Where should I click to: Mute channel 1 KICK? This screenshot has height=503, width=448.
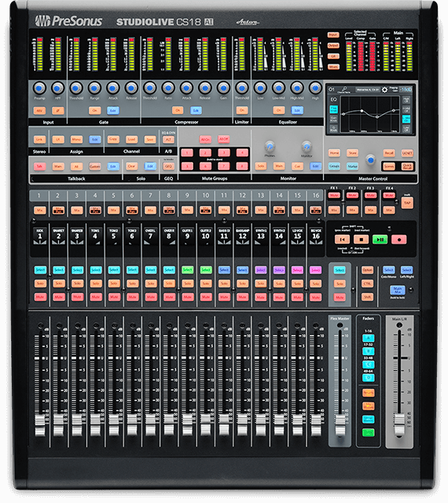click(40, 297)
